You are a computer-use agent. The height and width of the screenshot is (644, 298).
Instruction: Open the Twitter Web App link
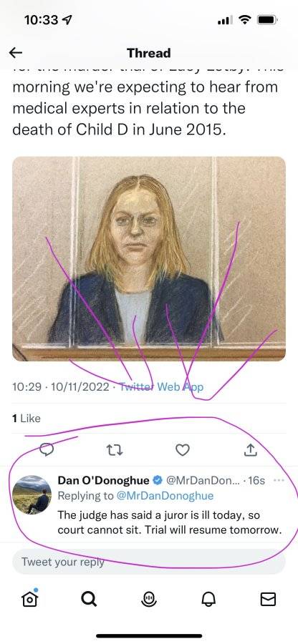pos(161,387)
